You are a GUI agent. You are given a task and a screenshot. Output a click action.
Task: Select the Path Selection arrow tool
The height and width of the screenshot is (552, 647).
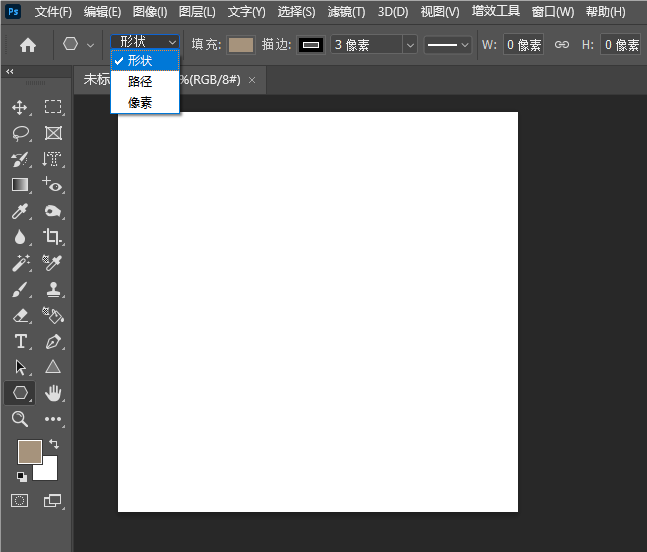(x=20, y=367)
